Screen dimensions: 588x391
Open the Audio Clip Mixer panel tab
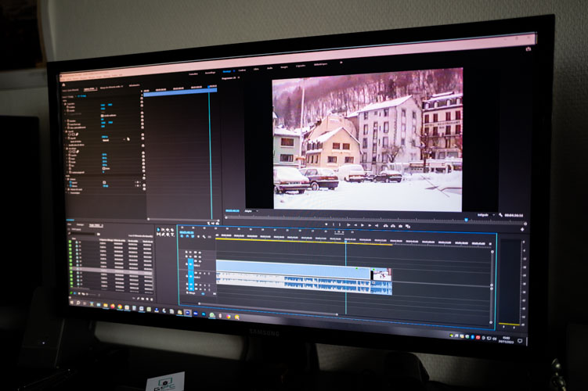coord(111,87)
